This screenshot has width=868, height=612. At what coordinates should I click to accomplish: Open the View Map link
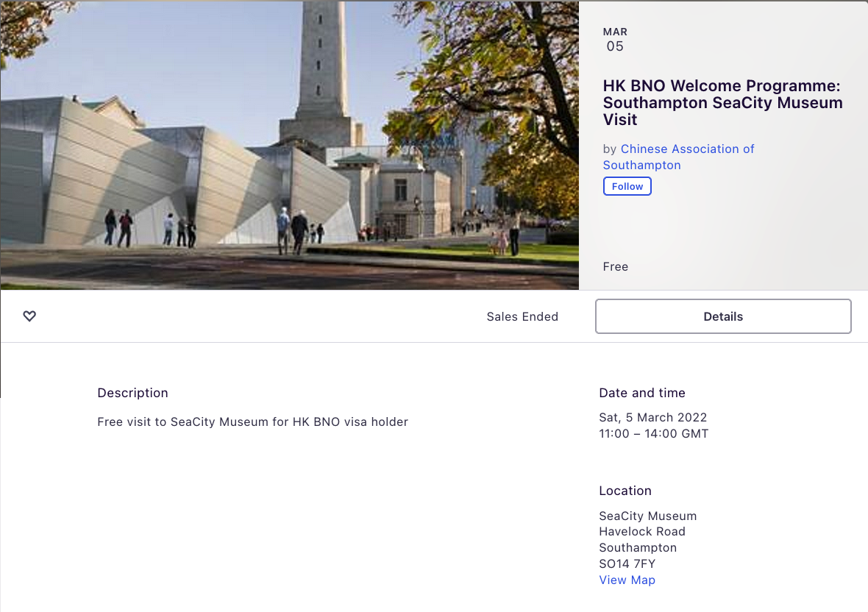point(627,580)
